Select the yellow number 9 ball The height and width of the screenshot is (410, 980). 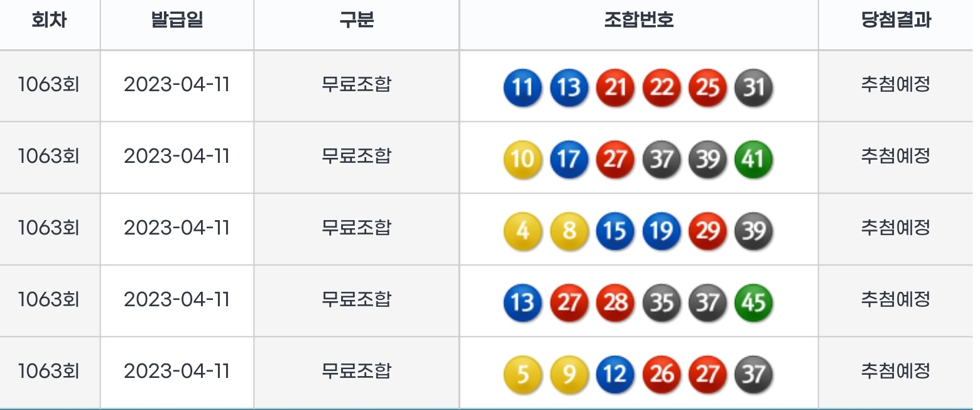click(x=569, y=374)
